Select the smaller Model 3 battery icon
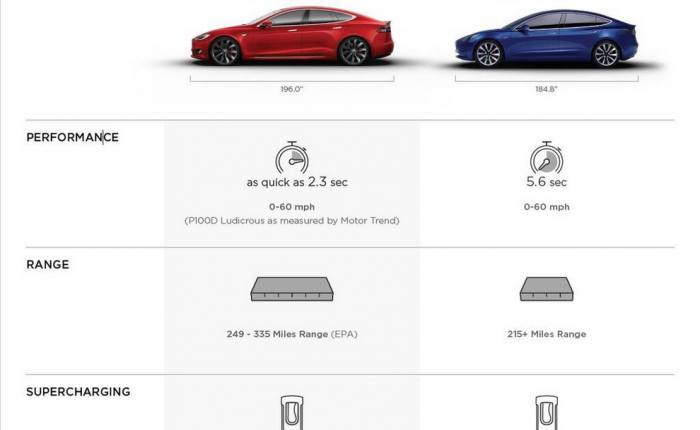This screenshot has width=700, height=430. click(546, 289)
